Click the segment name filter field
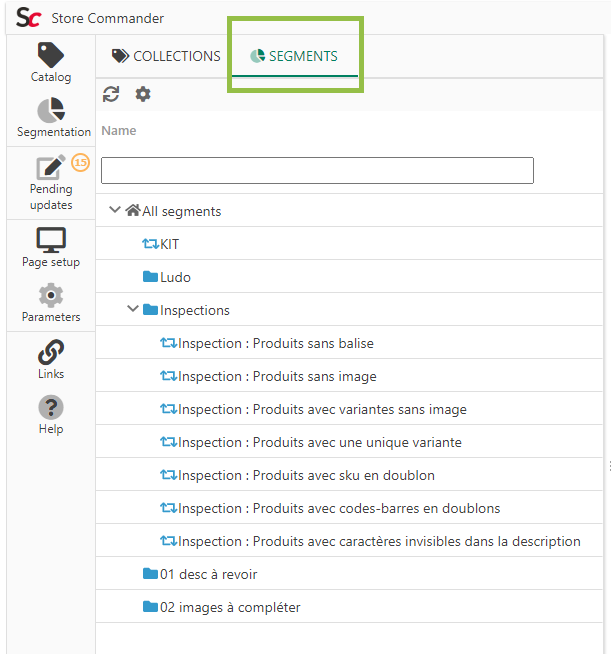The image size is (611, 654). coord(317,170)
